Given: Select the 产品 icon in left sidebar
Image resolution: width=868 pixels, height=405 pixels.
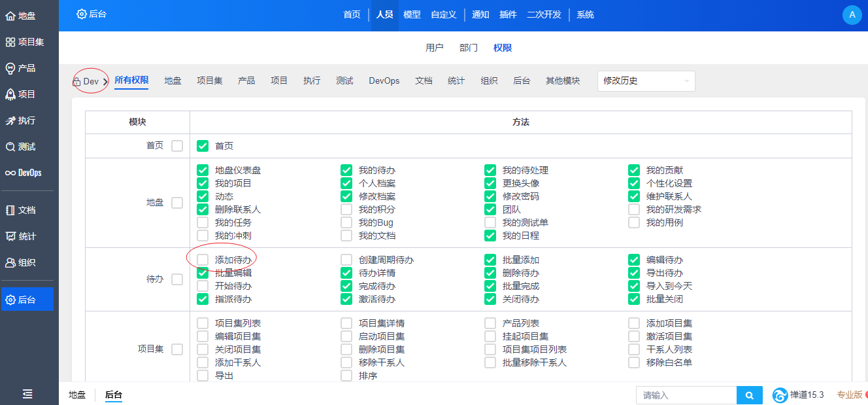Looking at the screenshot, I should click(10, 68).
